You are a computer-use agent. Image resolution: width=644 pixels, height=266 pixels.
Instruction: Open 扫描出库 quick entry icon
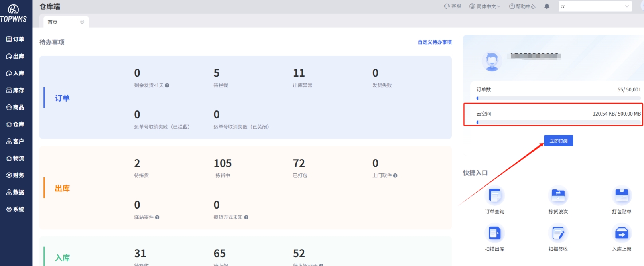(495, 233)
